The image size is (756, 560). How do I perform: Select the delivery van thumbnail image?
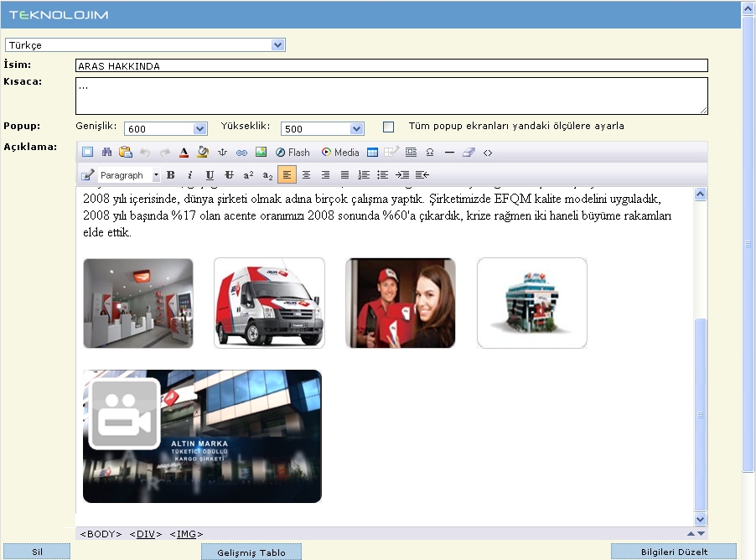(x=270, y=303)
